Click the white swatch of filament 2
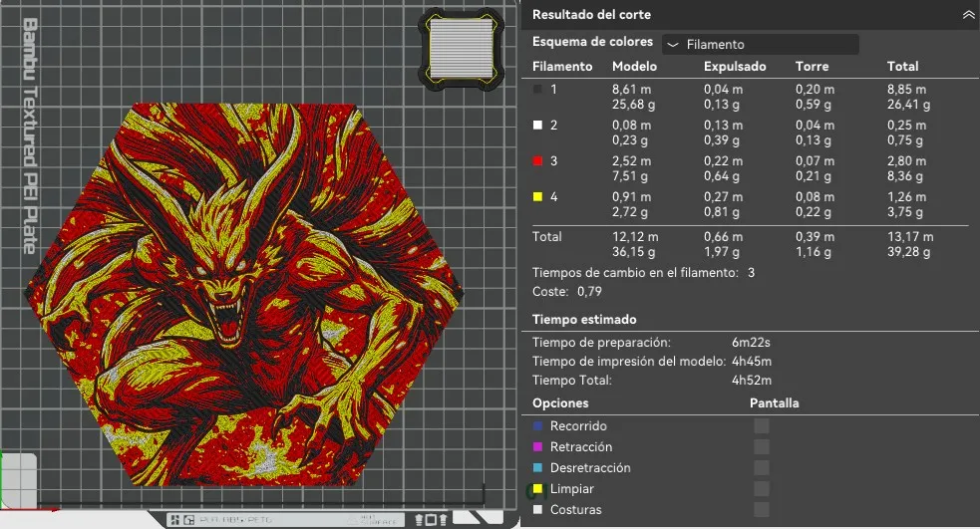This screenshot has width=980, height=529. click(537, 125)
